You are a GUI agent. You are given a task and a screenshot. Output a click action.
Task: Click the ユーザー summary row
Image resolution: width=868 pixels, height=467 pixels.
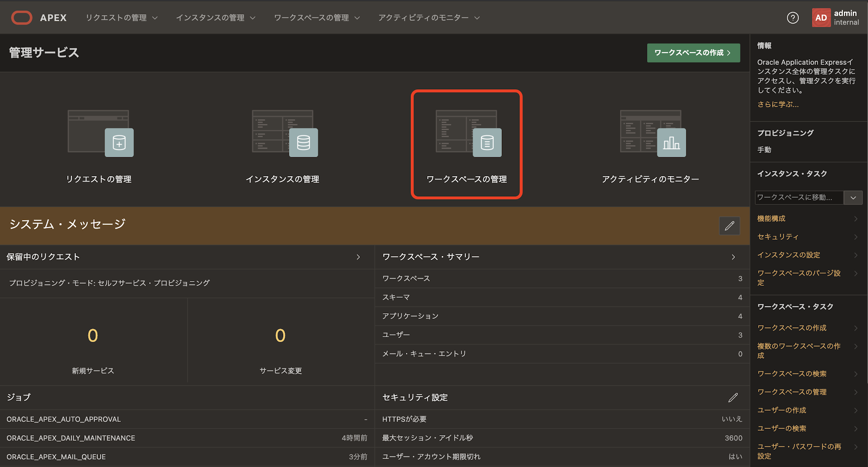point(562,335)
